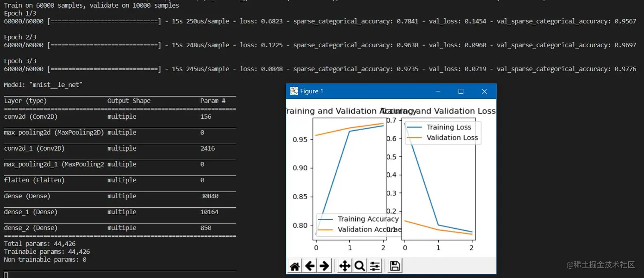Click 'Train on 60000 samples' terminal line
Screen dimensions: 644x278
coord(92,6)
